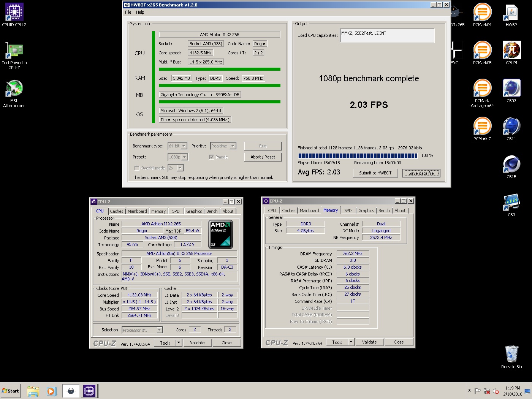Show hidden tray icons arrow
Image resolution: width=532 pixels, height=399 pixels.
(470, 391)
